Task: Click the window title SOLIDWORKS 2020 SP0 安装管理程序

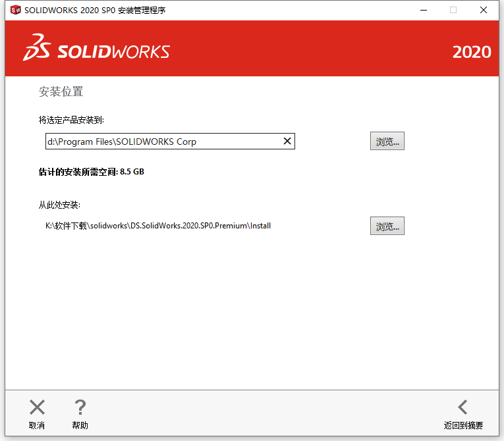Action: click(x=95, y=11)
